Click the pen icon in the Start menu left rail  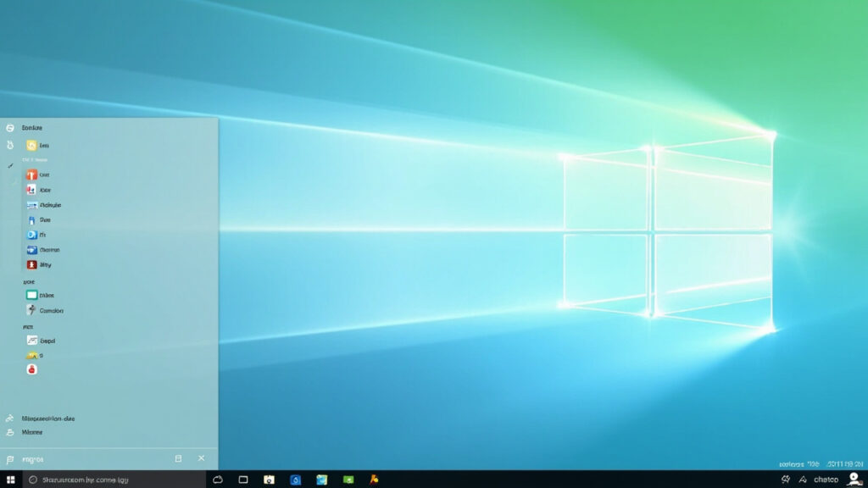(10, 166)
